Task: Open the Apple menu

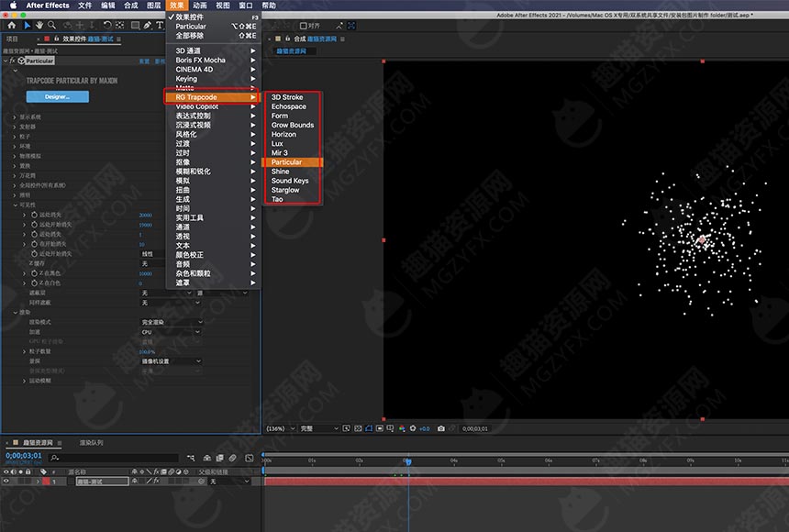Action: tap(13, 5)
